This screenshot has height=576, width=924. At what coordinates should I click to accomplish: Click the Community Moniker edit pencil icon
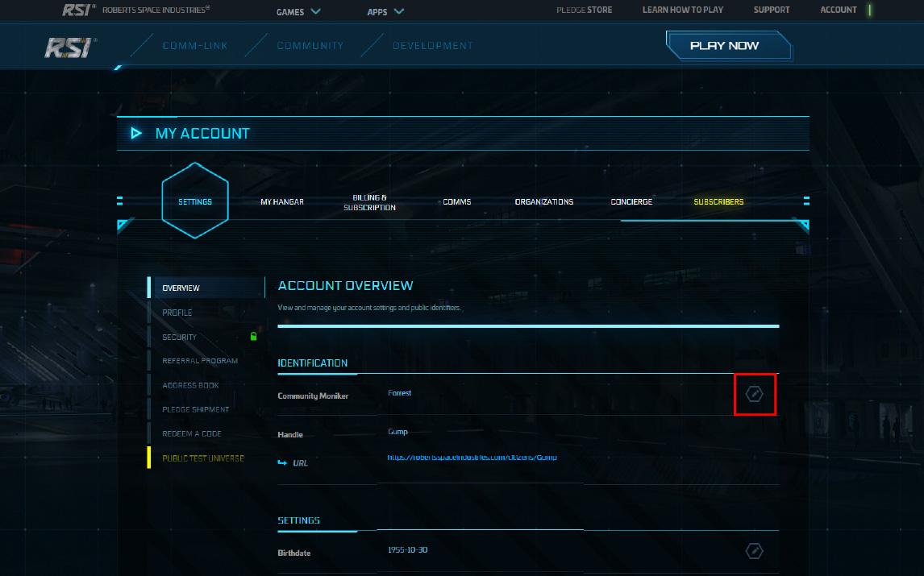pos(754,394)
